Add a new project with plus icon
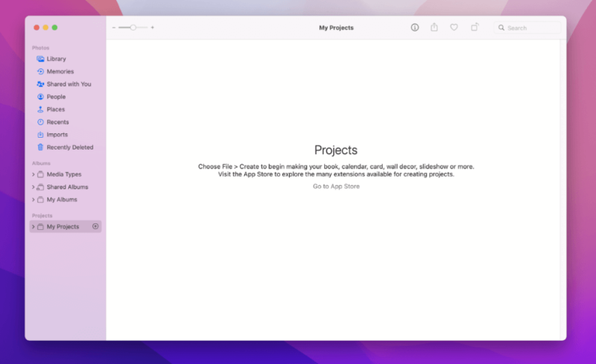This screenshot has width=596, height=364. click(95, 226)
